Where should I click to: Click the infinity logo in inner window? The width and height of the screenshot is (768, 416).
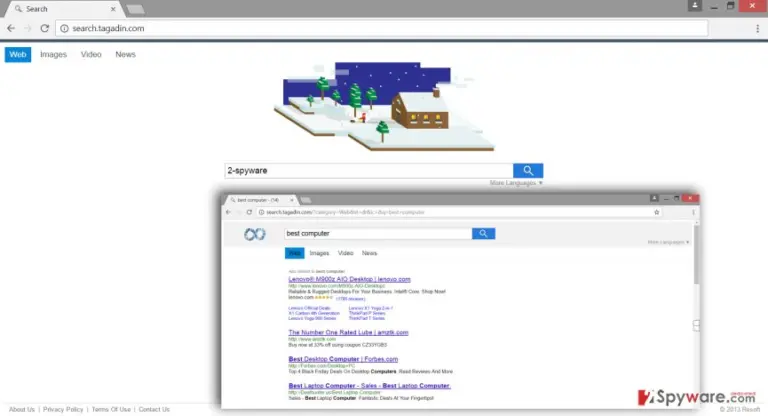(x=255, y=234)
